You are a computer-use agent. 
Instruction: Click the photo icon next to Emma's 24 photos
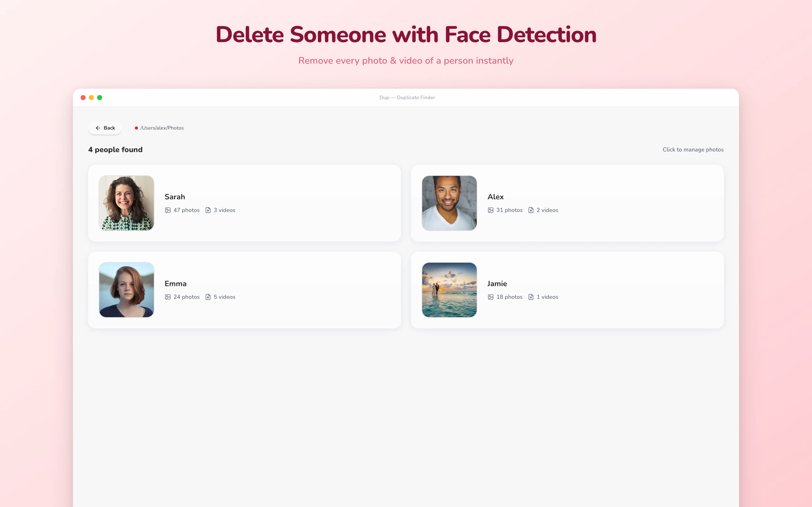(168, 297)
